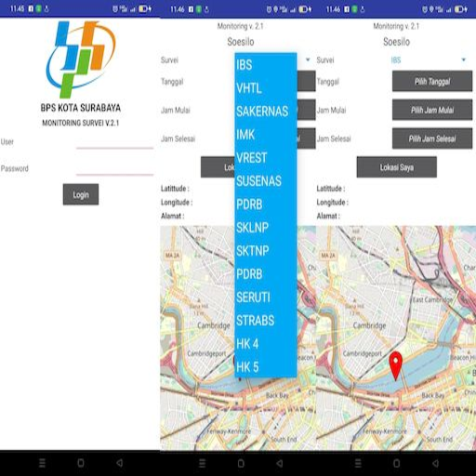Click Cambridgeport label on right map
The width and height of the screenshot is (476, 476).
click(363, 353)
